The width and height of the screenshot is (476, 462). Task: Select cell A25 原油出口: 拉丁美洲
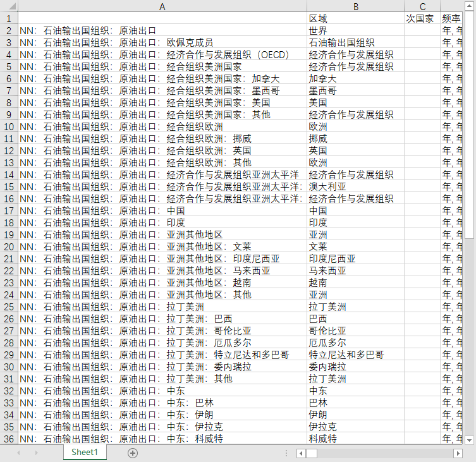[162, 307]
